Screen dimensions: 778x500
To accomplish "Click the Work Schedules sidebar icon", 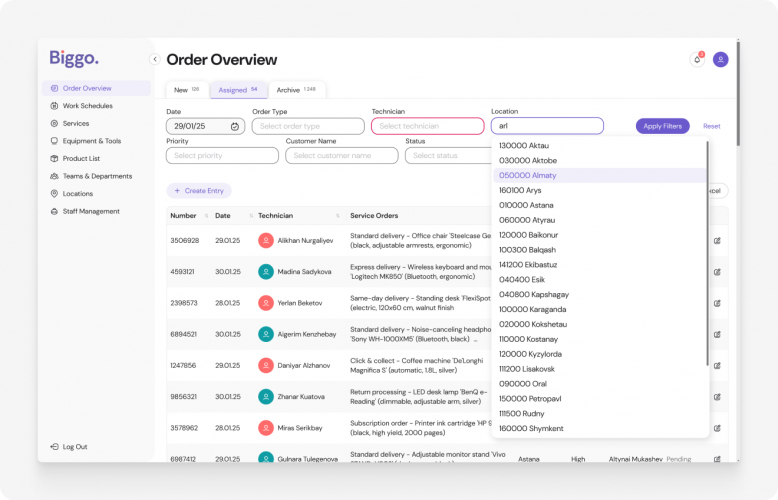I will (55, 106).
